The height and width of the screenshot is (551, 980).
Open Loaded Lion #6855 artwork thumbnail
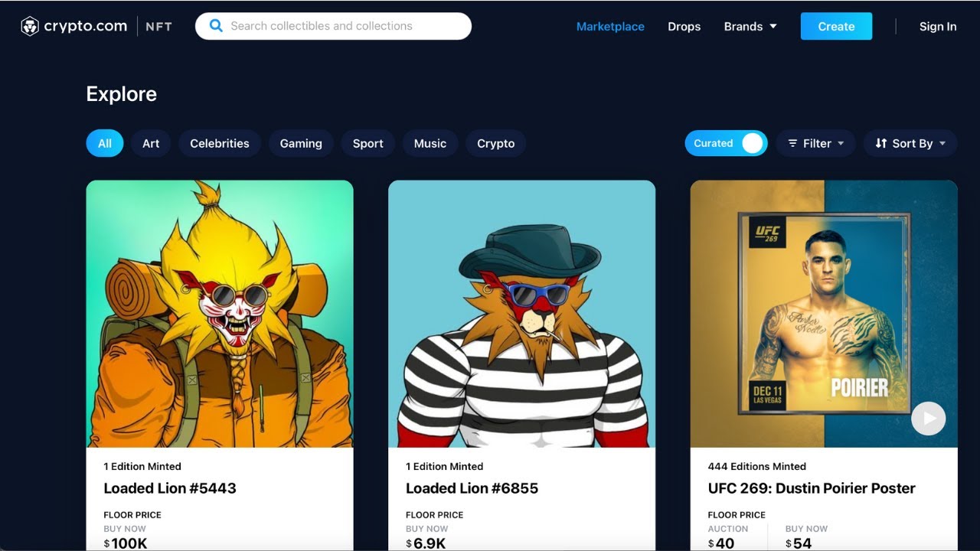(x=522, y=314)
